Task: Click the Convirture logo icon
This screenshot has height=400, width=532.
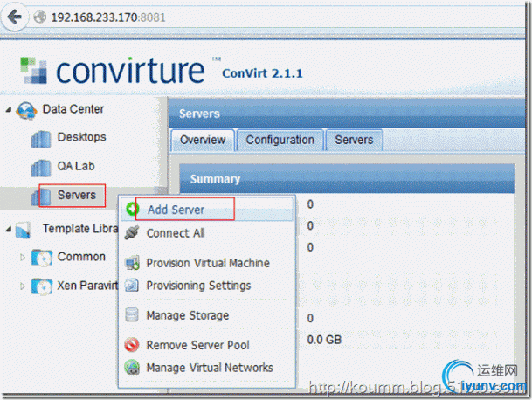Action: (x=33, y=70)
